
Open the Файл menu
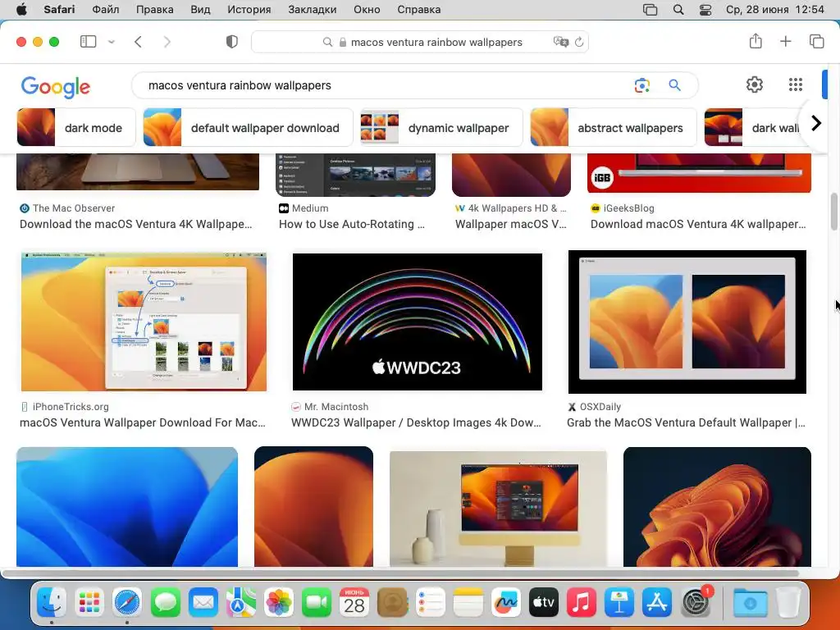106,10
